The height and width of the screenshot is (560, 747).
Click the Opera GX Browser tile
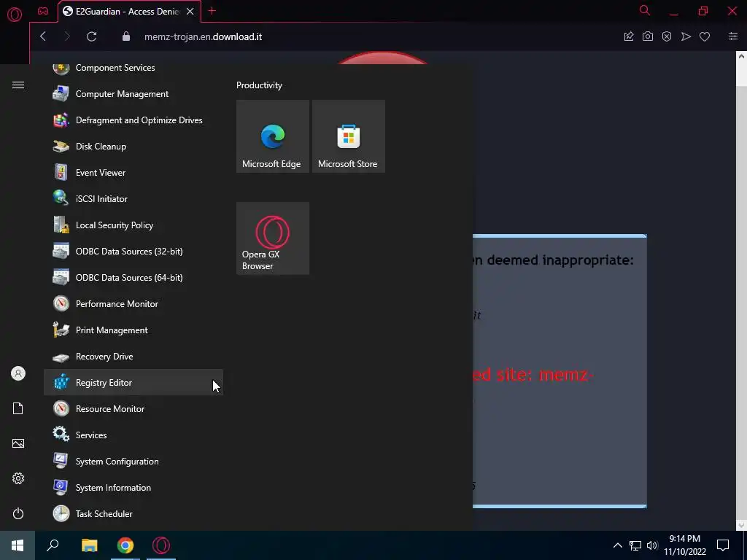(x=273, y=238)
